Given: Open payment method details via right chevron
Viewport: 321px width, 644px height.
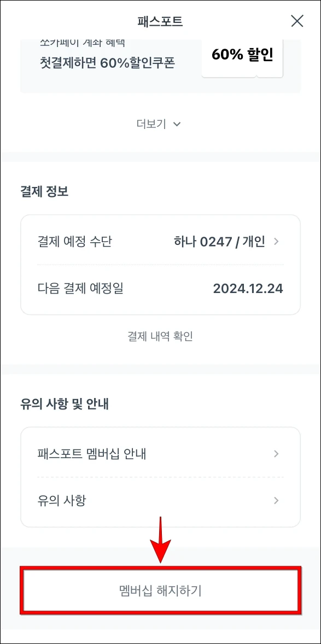Looking at the screenshot, I should [277, 241].
